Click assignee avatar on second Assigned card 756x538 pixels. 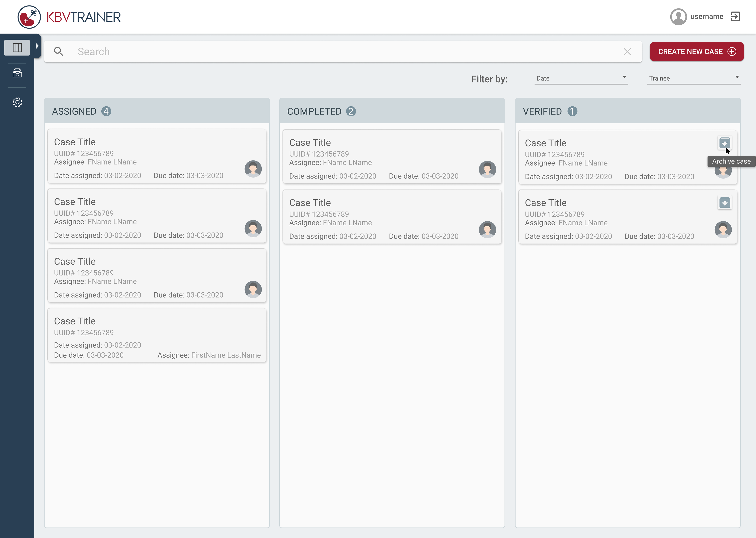(x=253, y=229)
